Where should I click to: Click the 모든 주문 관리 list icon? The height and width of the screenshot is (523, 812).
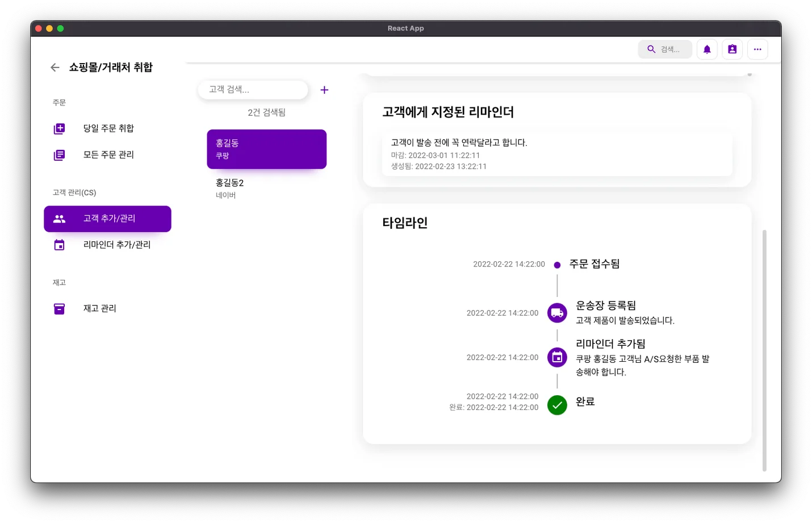(x=59, y=155)
